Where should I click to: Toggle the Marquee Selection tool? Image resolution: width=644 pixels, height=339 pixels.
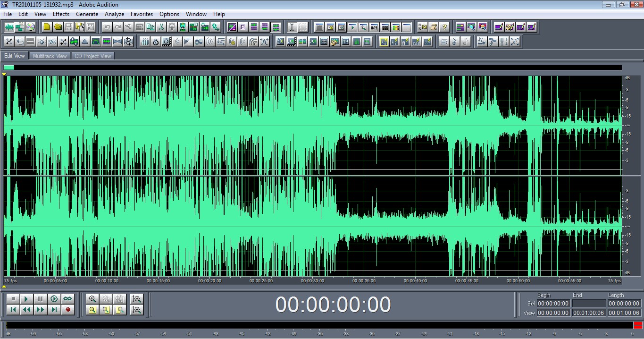point(303,27)
